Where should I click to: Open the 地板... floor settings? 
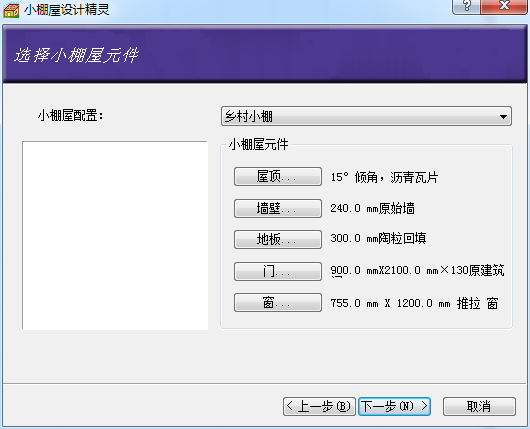(278, 239)
